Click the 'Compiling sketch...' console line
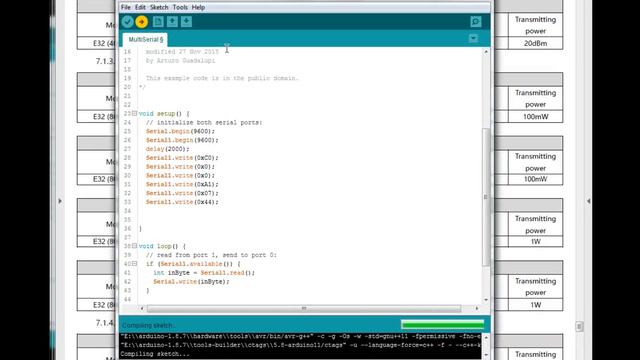This screenshot has width=640, height=360. click(x=155, y=354)
